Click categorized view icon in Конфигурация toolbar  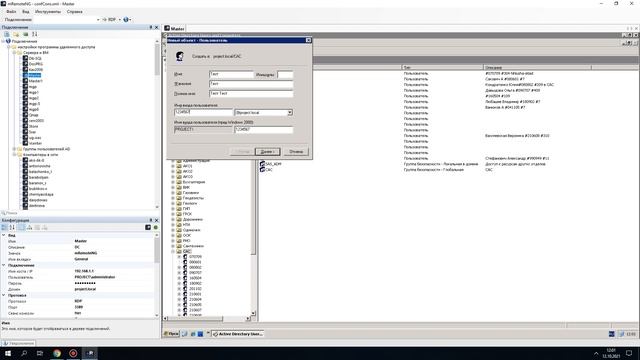click(4, 227)
